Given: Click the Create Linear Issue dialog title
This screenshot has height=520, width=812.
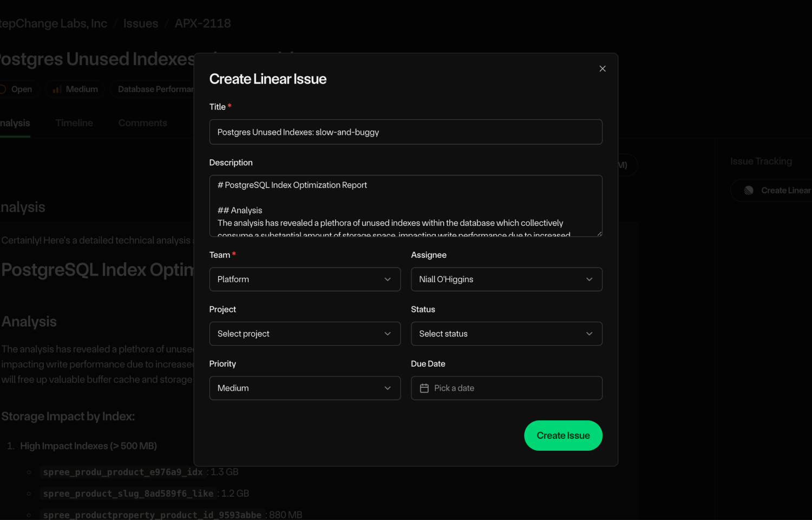Looking at the screenshot, I should pyautogui.click(x=268, y=79).
